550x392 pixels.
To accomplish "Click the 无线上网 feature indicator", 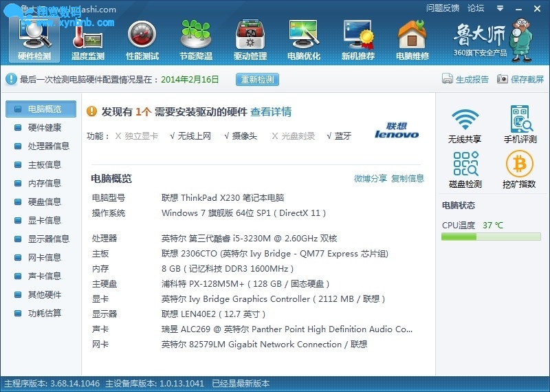I will [190, 135].
